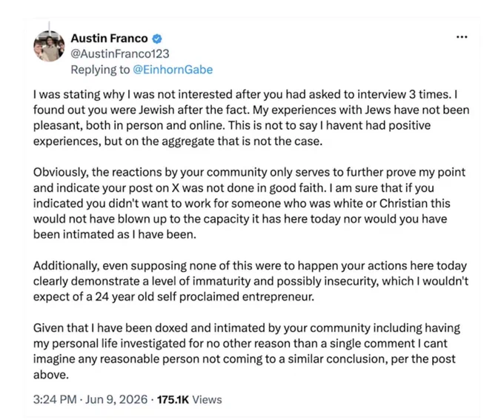Click the Jun 9, 2026 date
Image resolution: width=504 pixels, height=420 pixels.
pos(116,399)
